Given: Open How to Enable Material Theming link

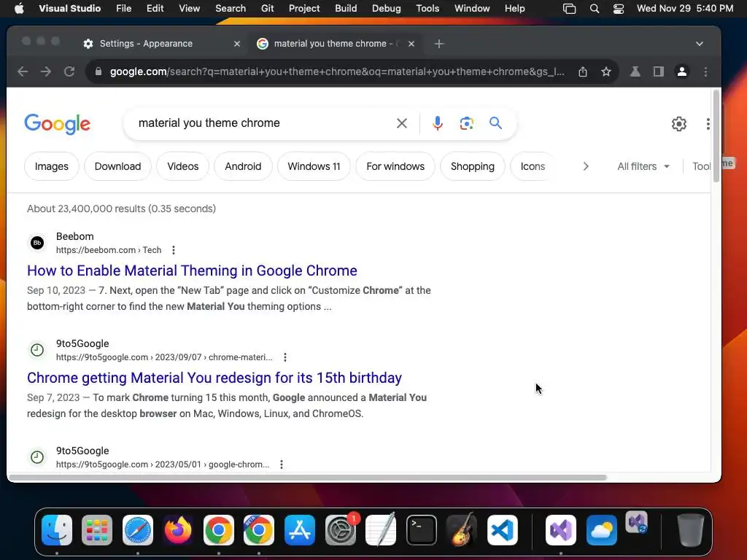Looking at the screenshot, I should (x=192, y=271).
